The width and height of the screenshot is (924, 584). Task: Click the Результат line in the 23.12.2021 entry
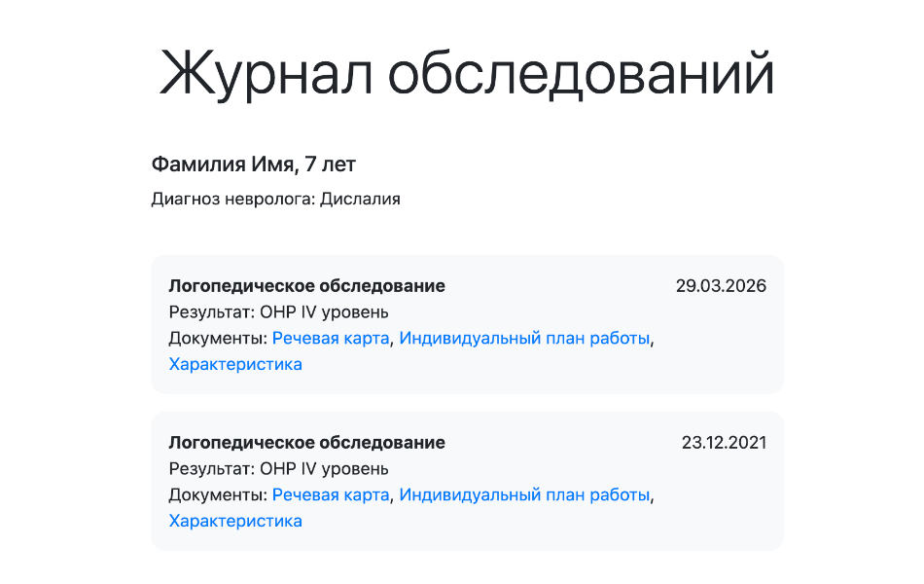pos(279,469)
